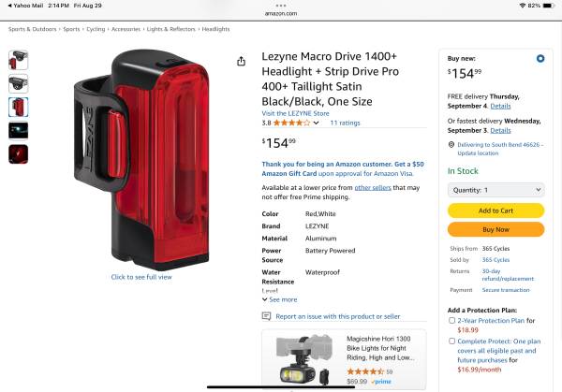
Task: Click the amazon.com address bar
Action: click(281, 13)
